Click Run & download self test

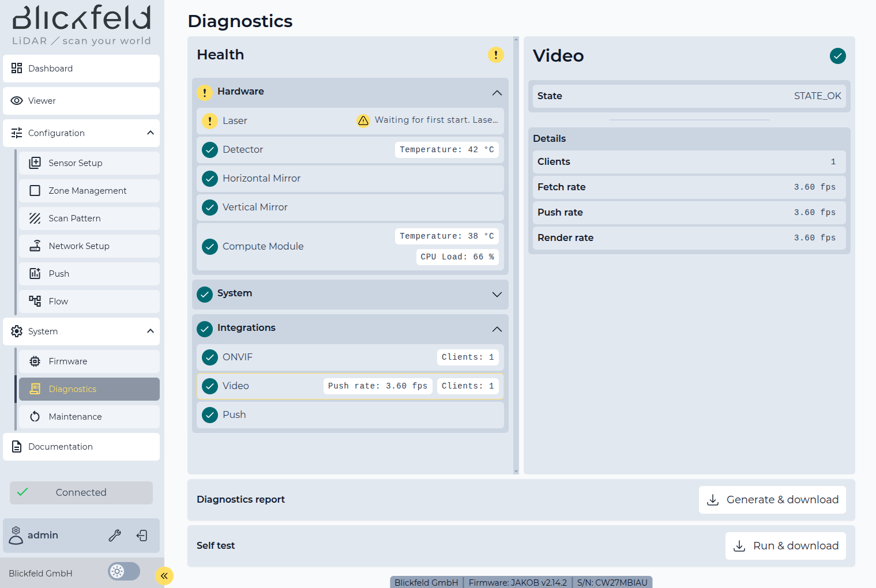tap(785, 546)
